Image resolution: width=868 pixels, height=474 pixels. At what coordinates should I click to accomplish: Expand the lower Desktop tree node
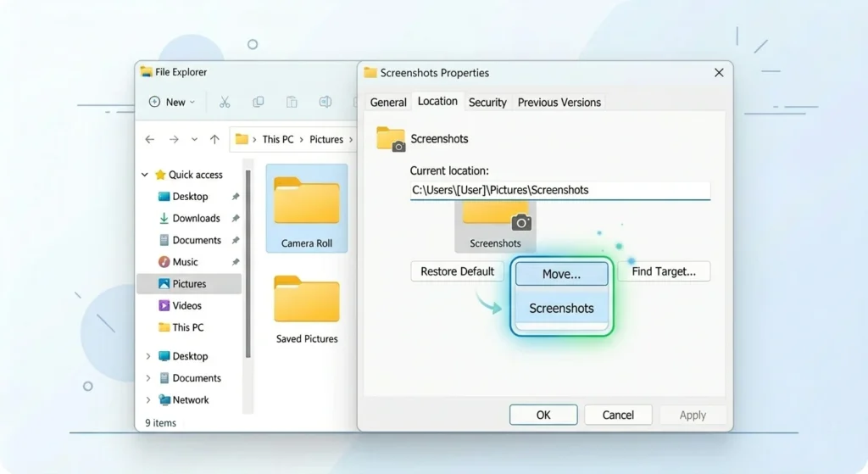point(147,356)
